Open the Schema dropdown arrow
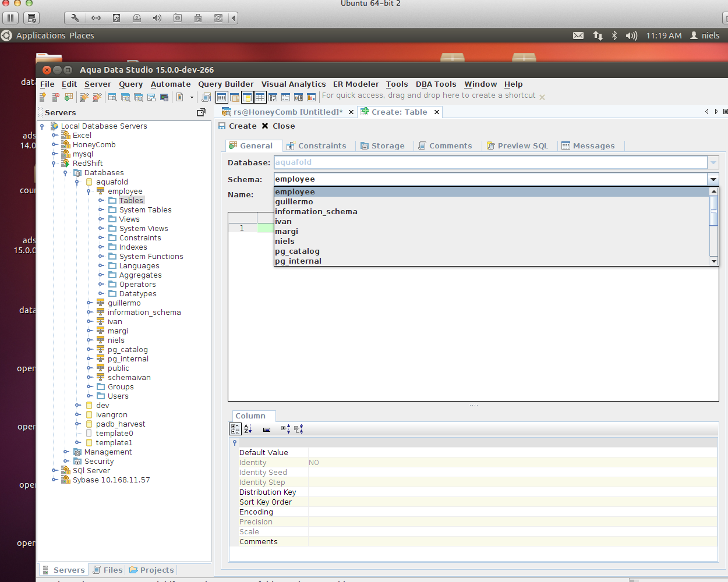The image size is (728, 582). pyautogui.click(x=713, y=179)
